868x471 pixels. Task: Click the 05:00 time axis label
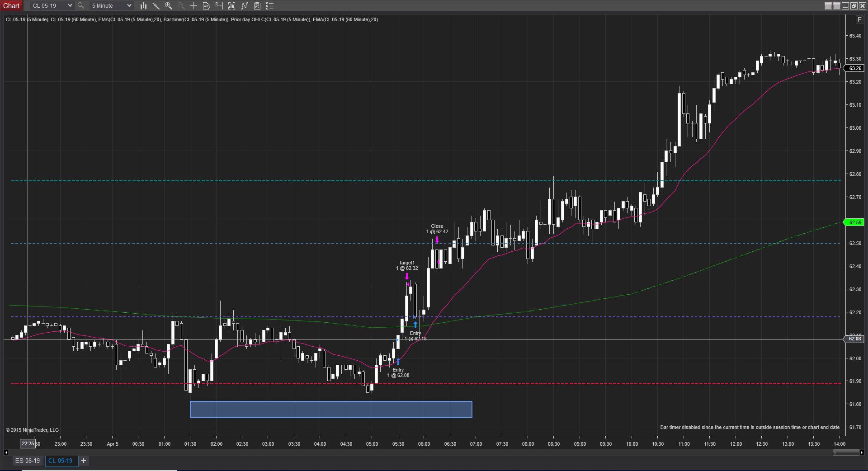pyautogui.click(x=372, y=444)
